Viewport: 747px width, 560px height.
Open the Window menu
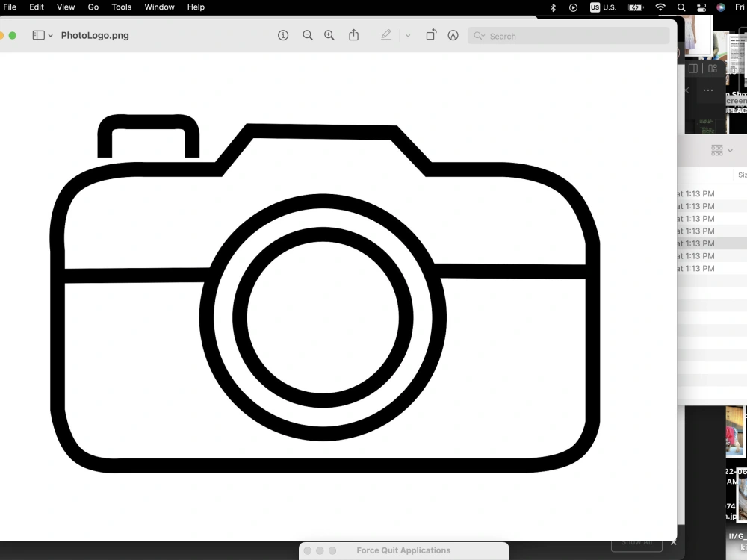[160, 7]
